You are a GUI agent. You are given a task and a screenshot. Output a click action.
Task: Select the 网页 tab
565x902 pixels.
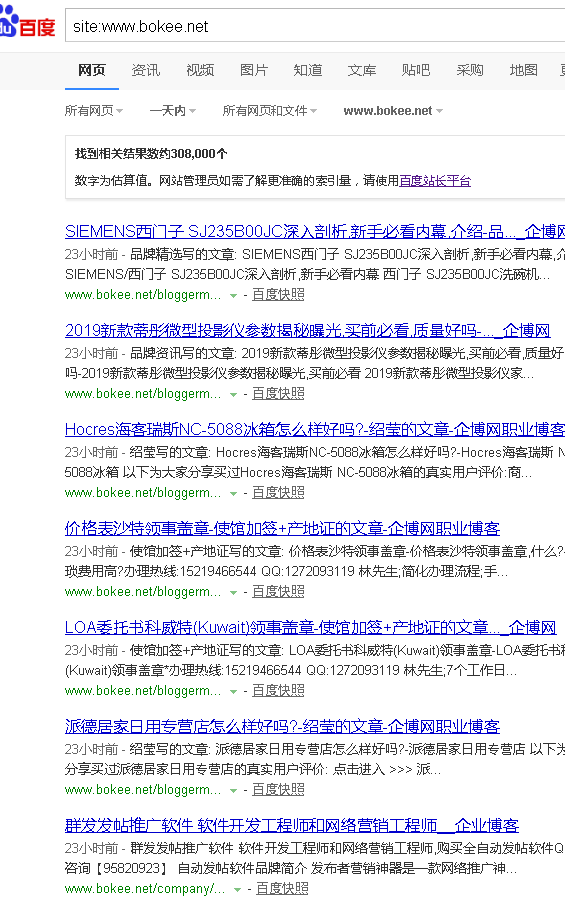click(x=92, y=70)
